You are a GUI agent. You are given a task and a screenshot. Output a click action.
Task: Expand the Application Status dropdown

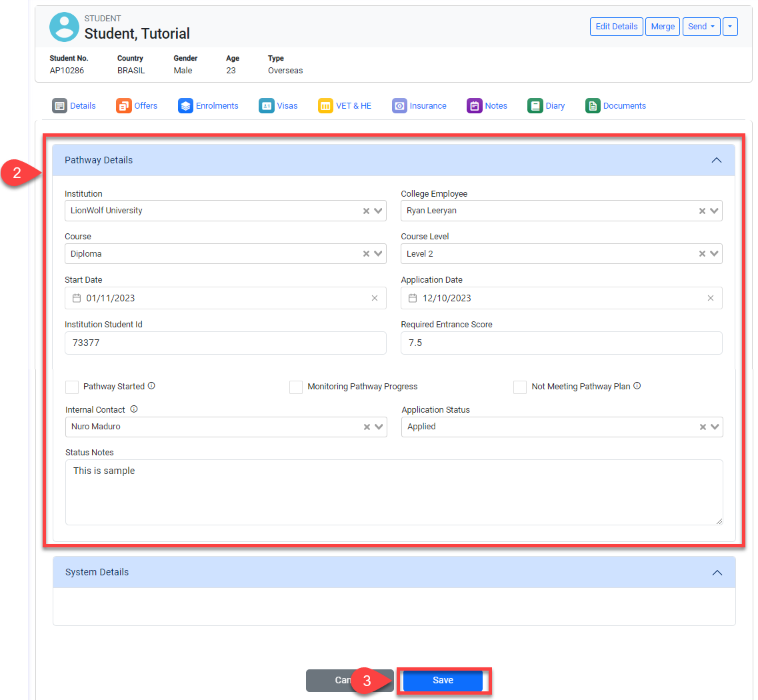pyautogui.click(x=715, y=427)
